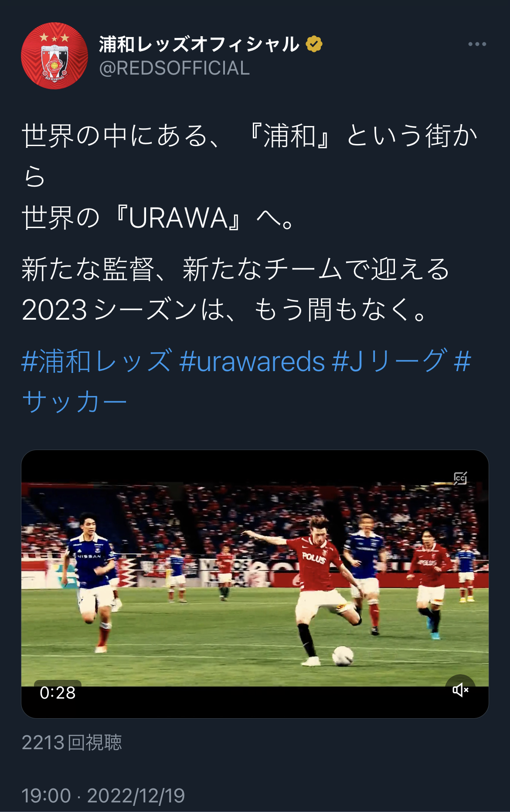
Task: Tap the tweet line 世界の『URAWA』へ。
Action: (159, 218)
